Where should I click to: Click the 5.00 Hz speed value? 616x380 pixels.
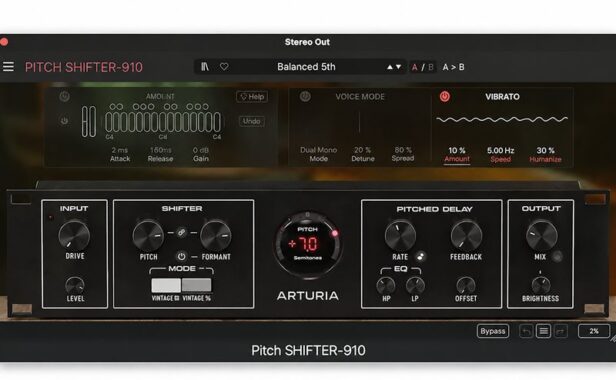pos(500,151)
